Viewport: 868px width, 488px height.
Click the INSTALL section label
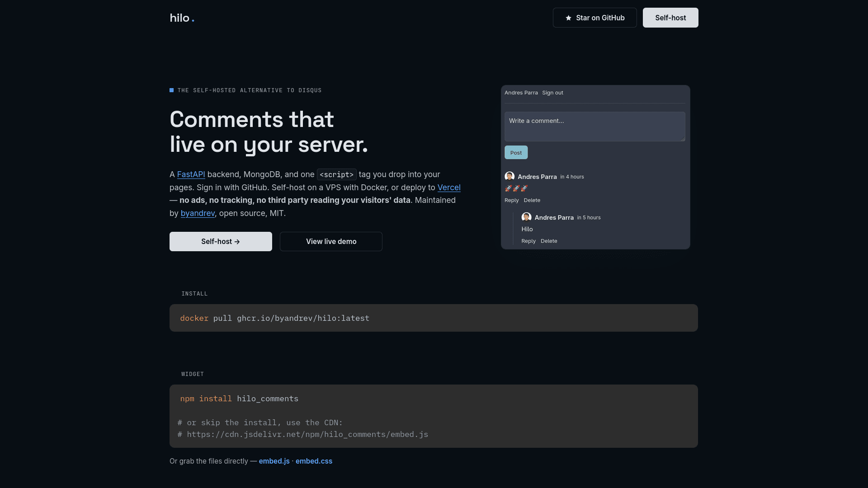[x=194, y=294]
